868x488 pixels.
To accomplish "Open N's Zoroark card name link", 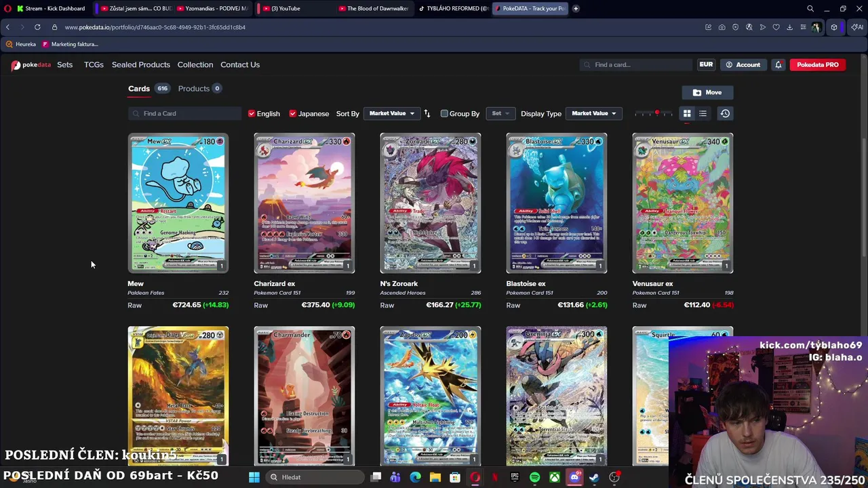I will 399,284.
